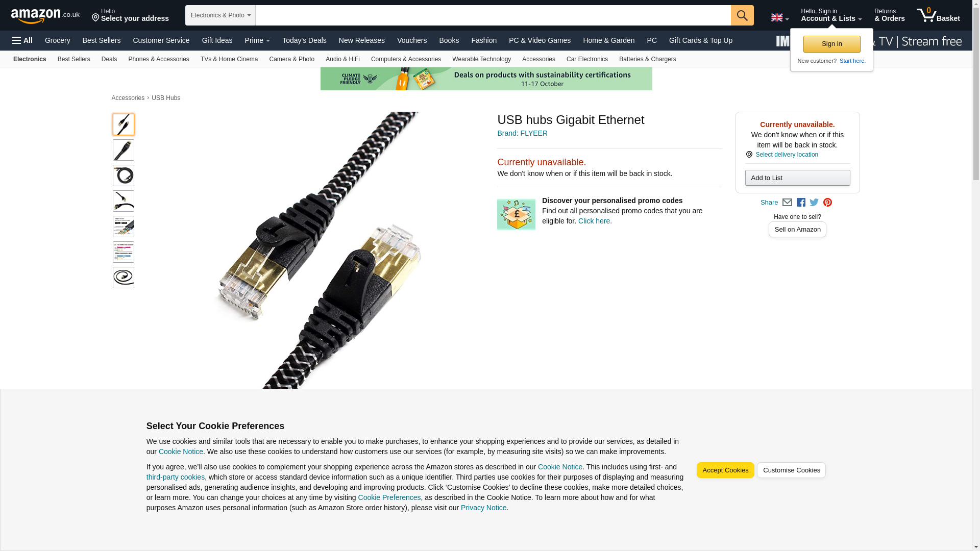Click into the search text field
The height and width of the screenshot is (551, 980).
(493, 15)
